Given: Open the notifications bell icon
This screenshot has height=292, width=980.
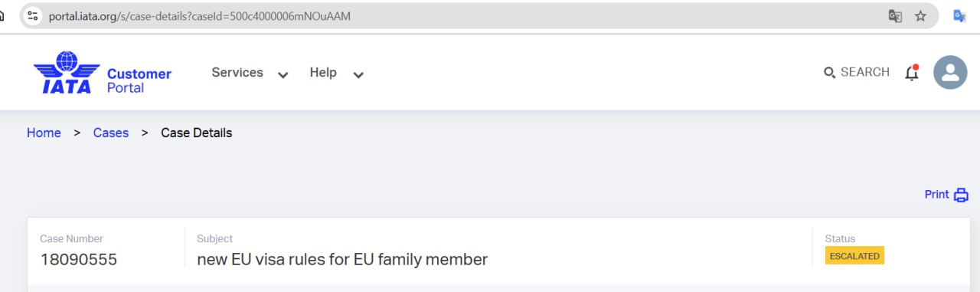Looking at the screenshot, I should (x=911, y=73).
